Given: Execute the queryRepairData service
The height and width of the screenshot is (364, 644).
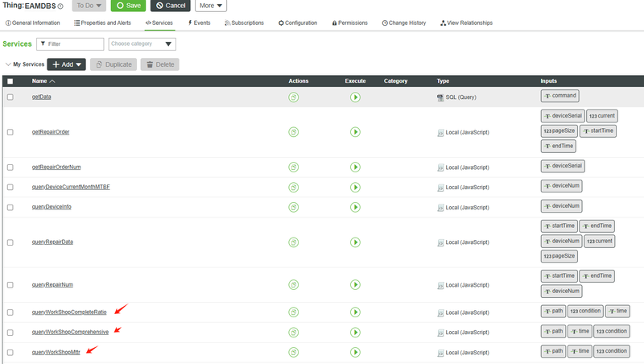Looking at the screenshot, I should (355, 242).
